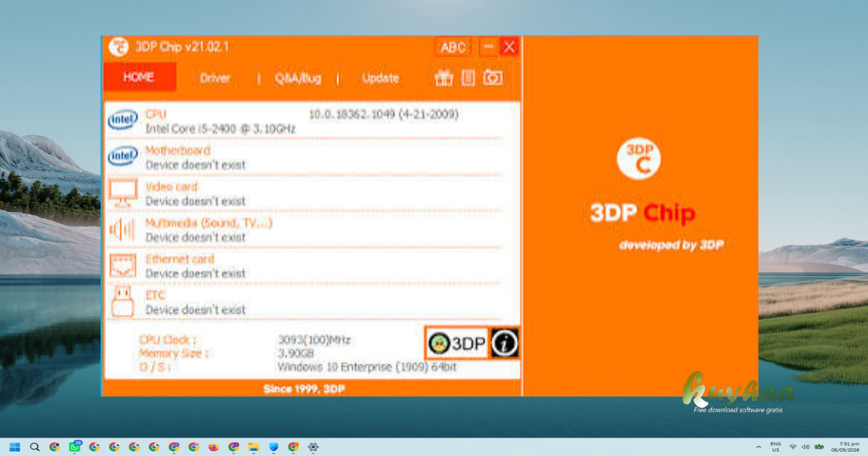The image size is (868, 456).
Task: Open the Driver tab
Action: pos(214,78)
